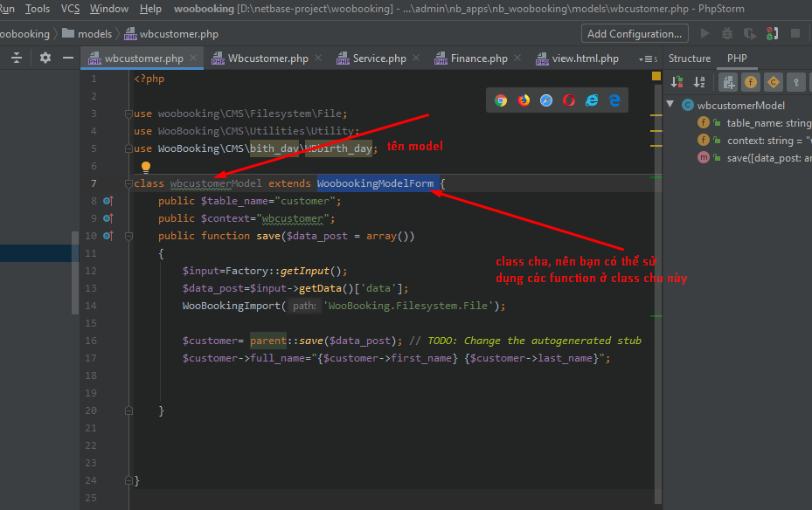Click the lightbulb intention icon on line 6

click(x=146, y=166)
